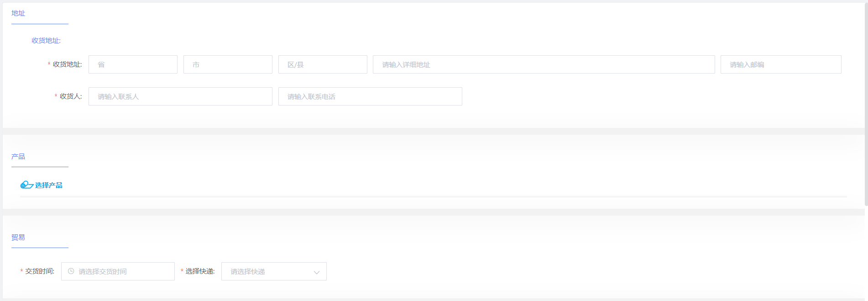Image resolution: width=868 pixels, height=301 pixels.
Task: Expand the 请选择快递 dropdown arrow
Action: 317,272
